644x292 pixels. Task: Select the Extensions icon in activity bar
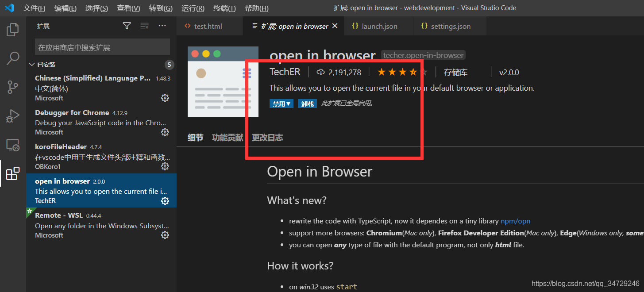tap(12, 173)
